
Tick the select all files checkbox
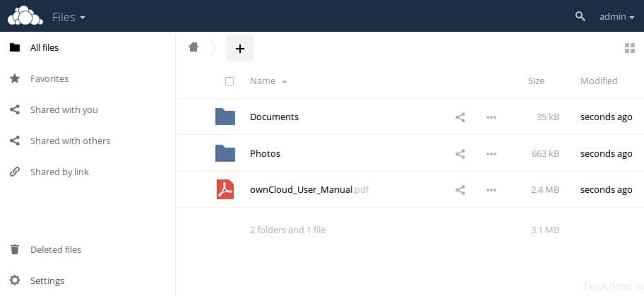(x=229, y=81)
